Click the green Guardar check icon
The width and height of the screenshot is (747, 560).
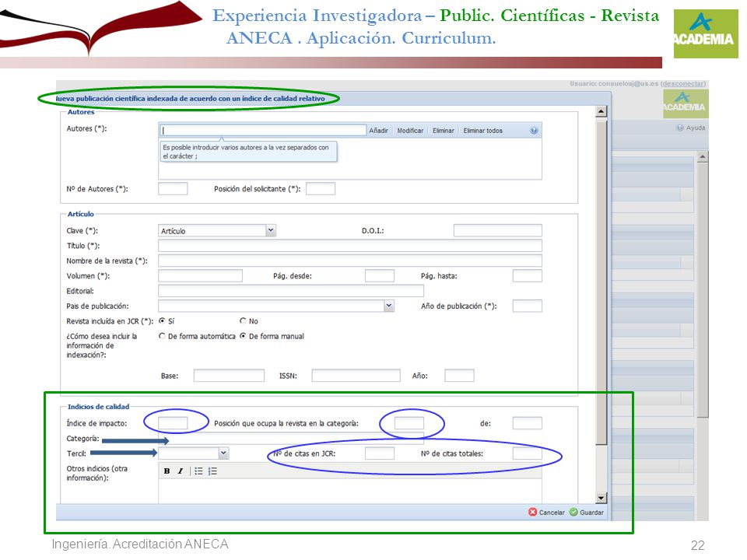click(573, 512)
